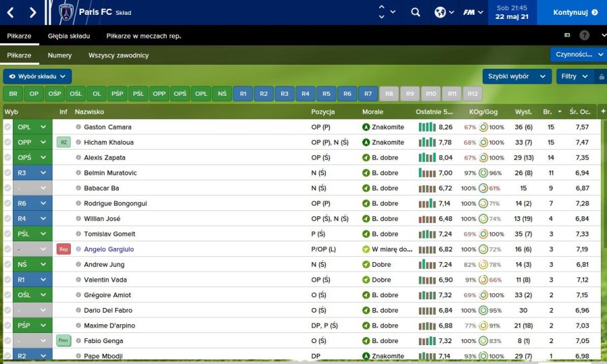Select the Wszyscy zawodnicy tab
The height and width of the screenshot is (364, 607).
(118, 55)
